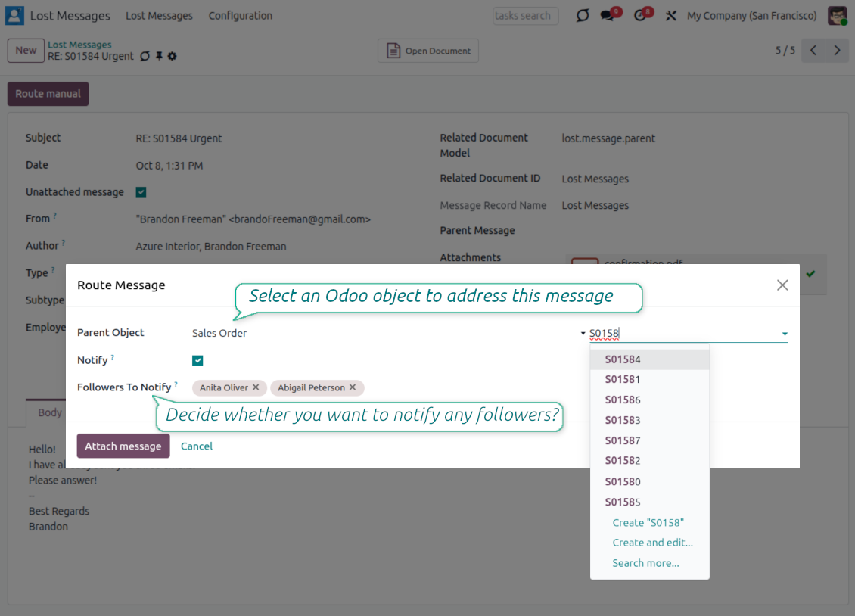Click the From field help question mark
This screenshot has width=855, height=616.
point(55,216)
